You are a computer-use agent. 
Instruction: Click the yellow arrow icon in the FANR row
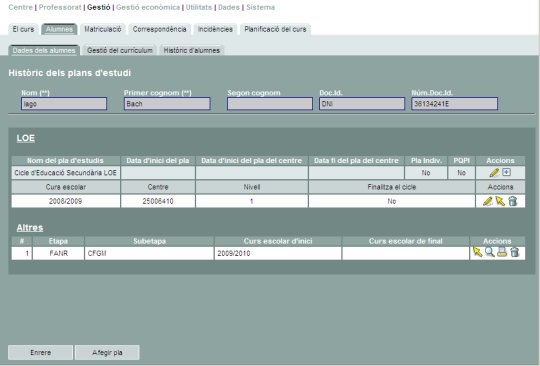[x=477, y=252]
